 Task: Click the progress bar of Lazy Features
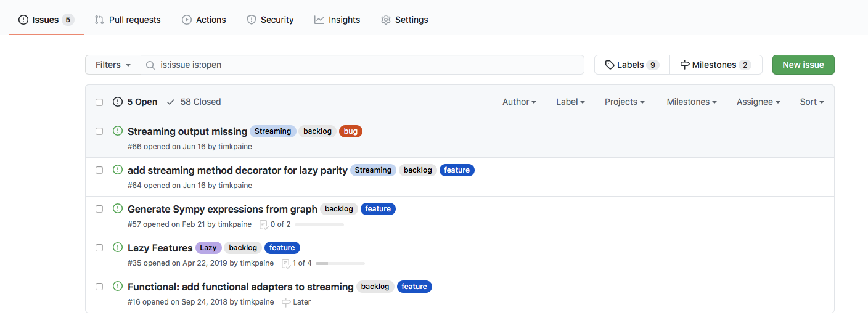340,263
